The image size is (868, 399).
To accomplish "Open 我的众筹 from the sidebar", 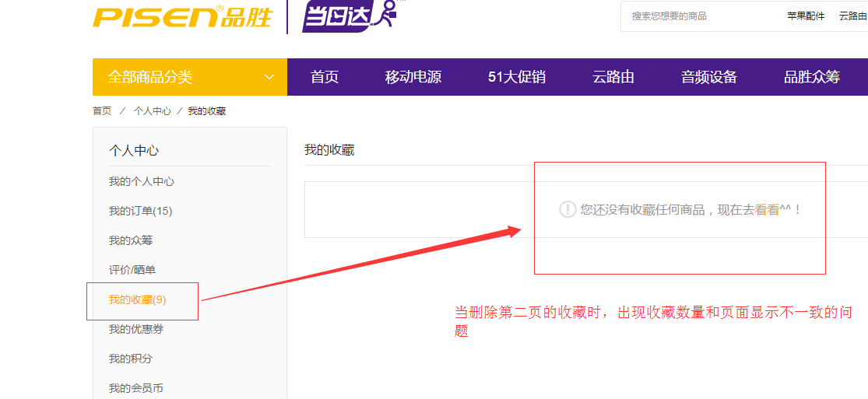I will (x=131, y=240).
